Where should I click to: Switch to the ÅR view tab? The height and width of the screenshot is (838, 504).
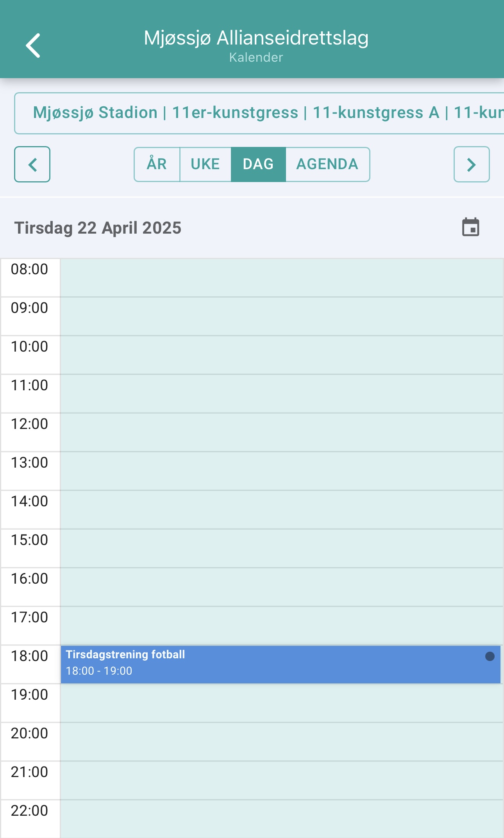click(157, 164)
